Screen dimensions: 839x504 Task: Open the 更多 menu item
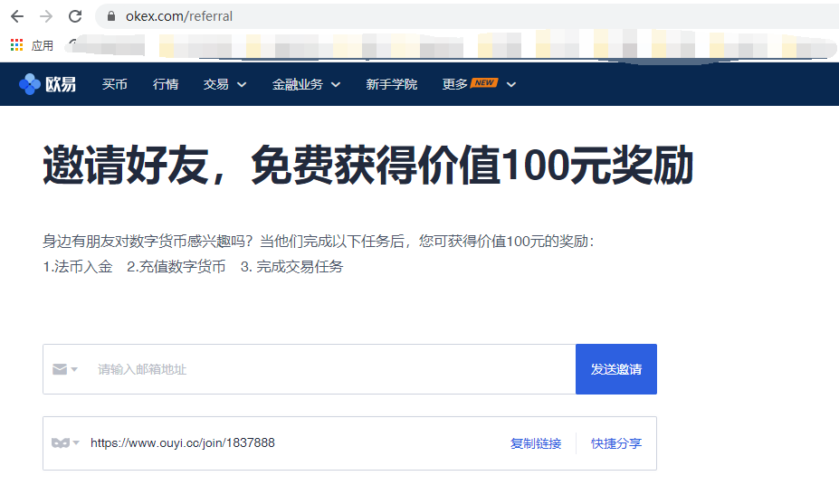point(455,84)
